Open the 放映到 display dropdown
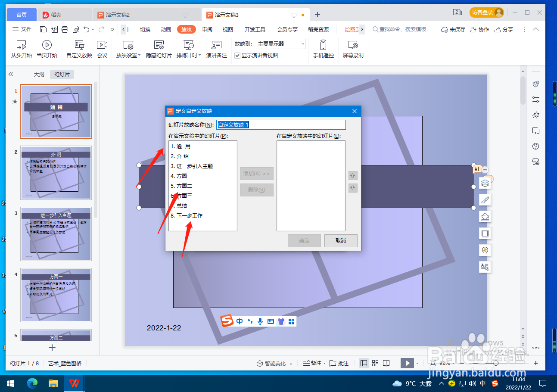The image size is (557, 392). pyautogui.click(x=281, y=44)
